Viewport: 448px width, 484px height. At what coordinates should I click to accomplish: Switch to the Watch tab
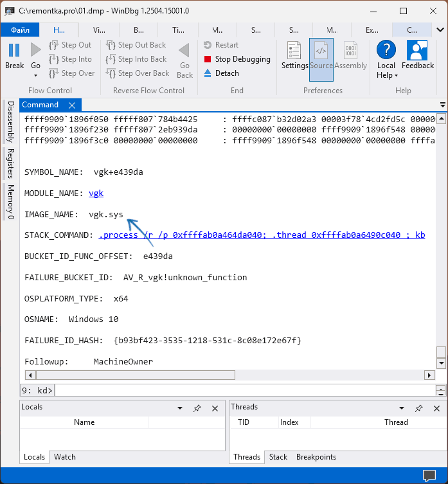tap(65, 457)
